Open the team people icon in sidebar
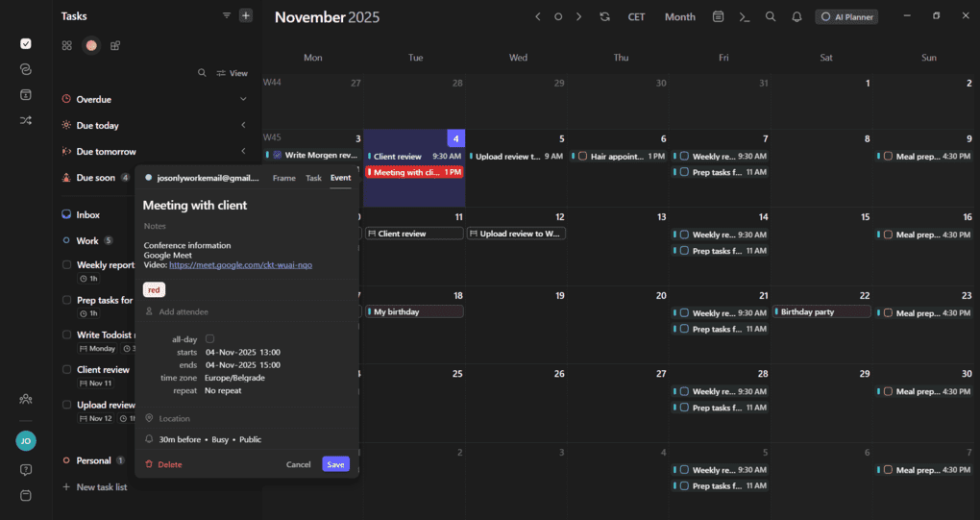This screenshot has height=520, width=980. click(26, 399)
